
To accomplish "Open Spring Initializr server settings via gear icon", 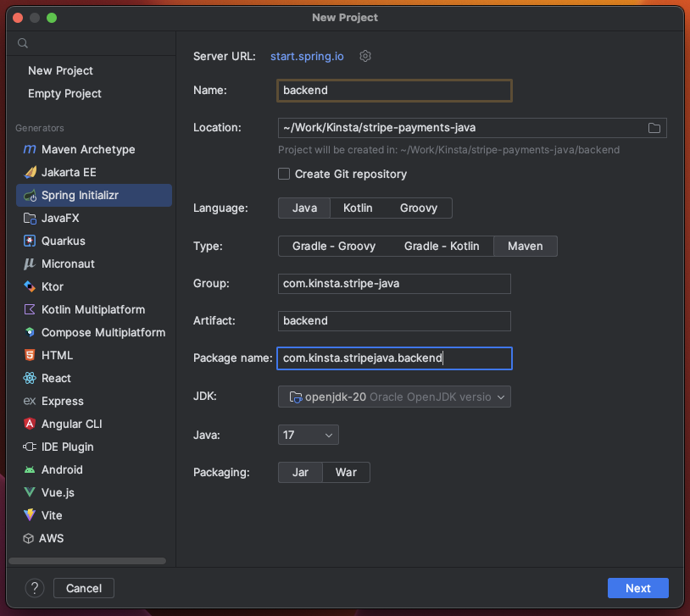I will [x=364, y=55].
